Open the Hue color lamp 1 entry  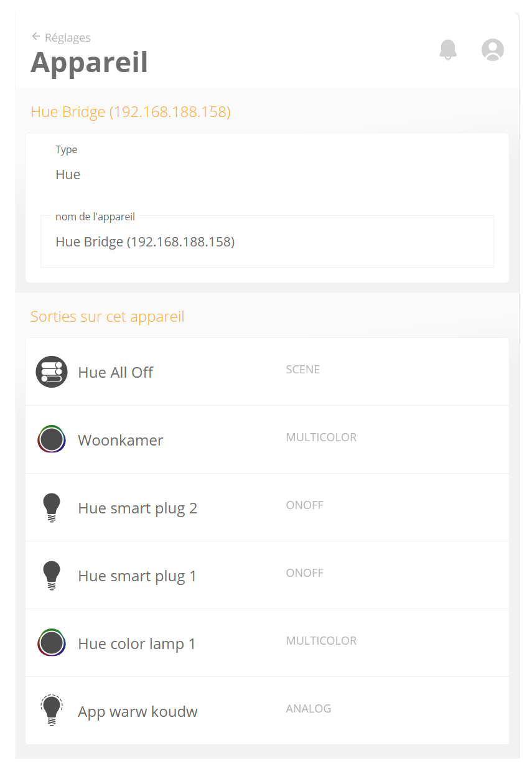(x=137, y=643)
